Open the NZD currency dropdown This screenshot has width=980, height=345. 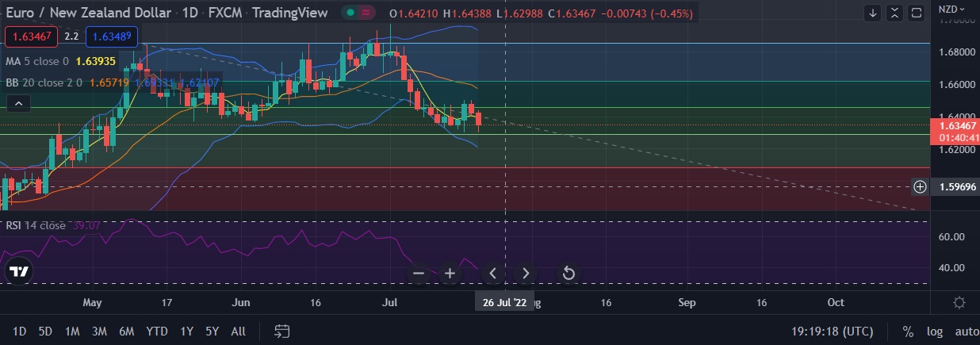click(x=951, y=9)
